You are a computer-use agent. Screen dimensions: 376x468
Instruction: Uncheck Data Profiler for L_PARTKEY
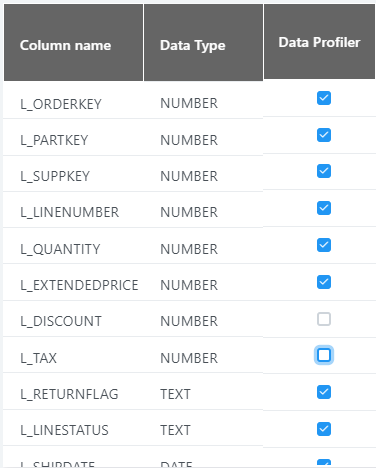(x=324, y=135)
